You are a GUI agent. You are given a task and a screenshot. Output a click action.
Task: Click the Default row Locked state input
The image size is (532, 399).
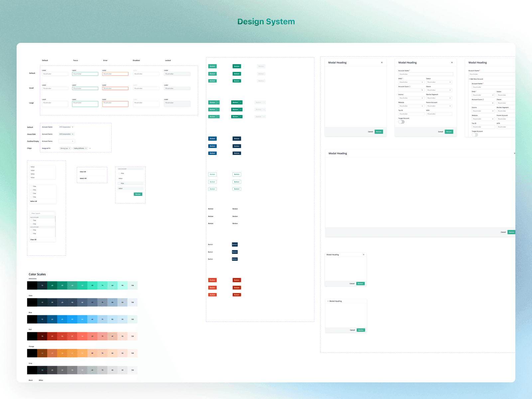click(x=177, y=74)
